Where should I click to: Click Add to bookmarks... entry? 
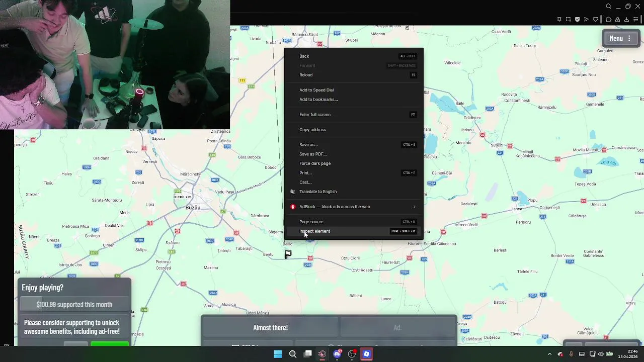pyautogui.click(x=354, y=100)
